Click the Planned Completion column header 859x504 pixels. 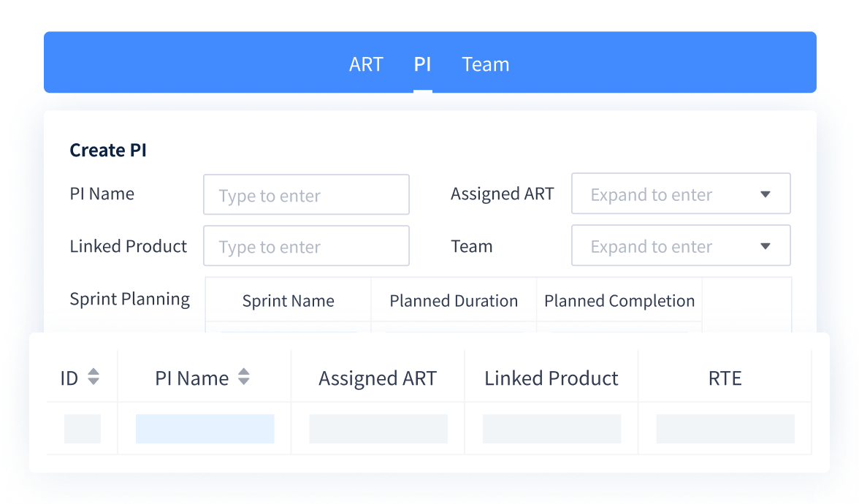619,301
